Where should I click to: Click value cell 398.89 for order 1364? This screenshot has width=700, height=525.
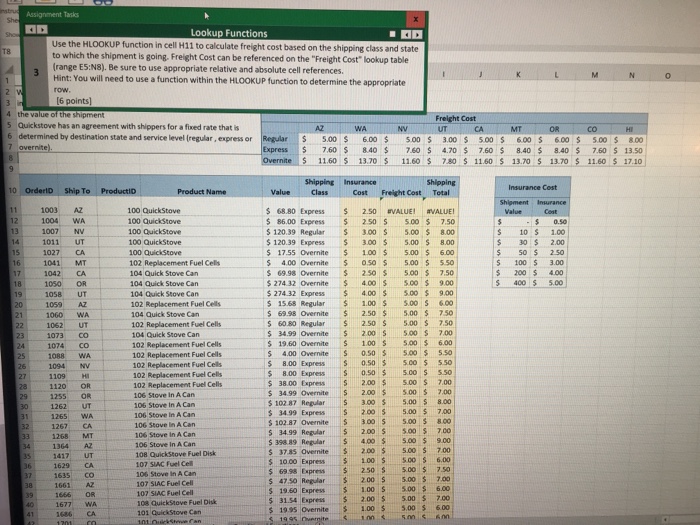click(283, 442)
